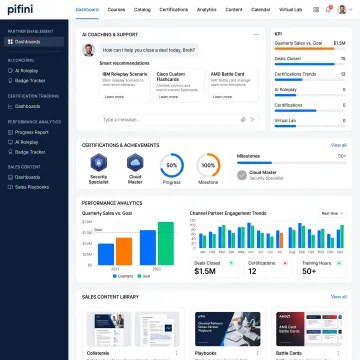360x360 pixels.
Task: Click the 50% Progress ring
Action: [x=172, y=165]
